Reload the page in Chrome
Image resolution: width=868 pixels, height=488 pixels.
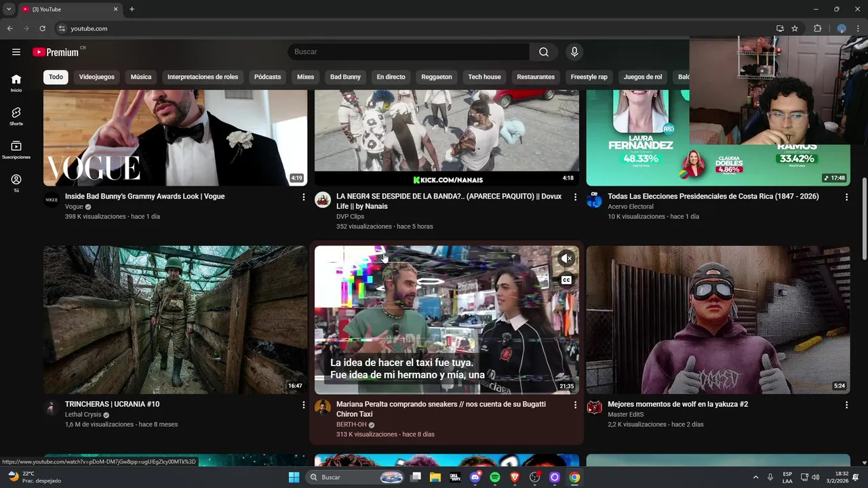pyautogui.click(x=42, y=28)
